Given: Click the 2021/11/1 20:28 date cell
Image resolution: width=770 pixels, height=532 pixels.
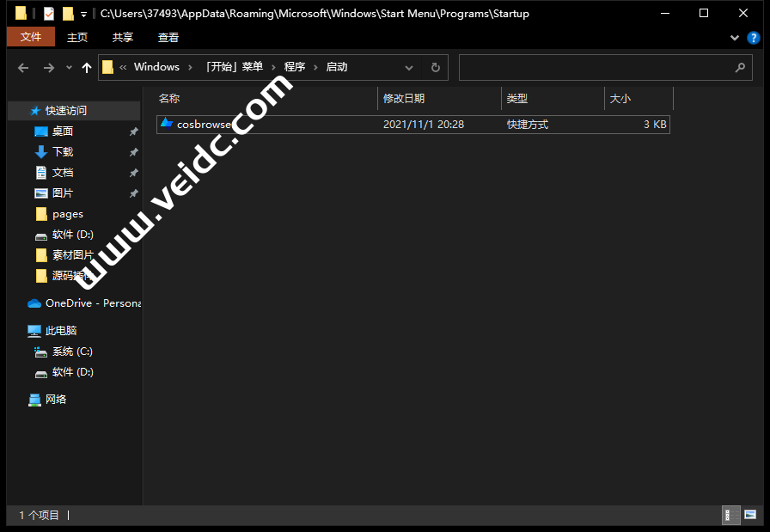Looking at the screenshot, I should [x=424, y=125].
